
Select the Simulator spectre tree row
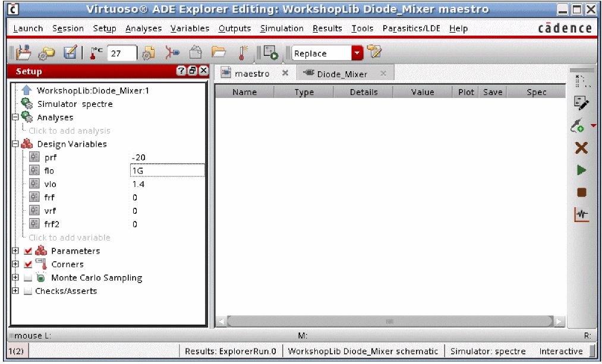click(75, 104)
